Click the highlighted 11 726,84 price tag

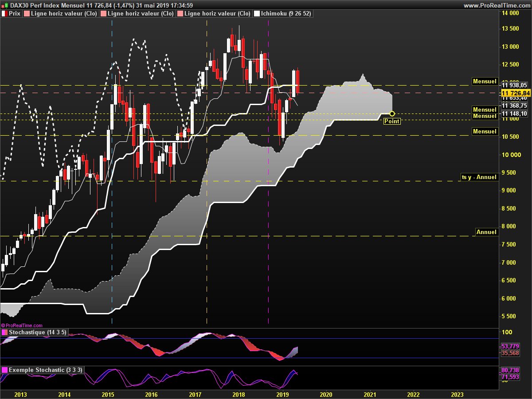pos(516,93)
